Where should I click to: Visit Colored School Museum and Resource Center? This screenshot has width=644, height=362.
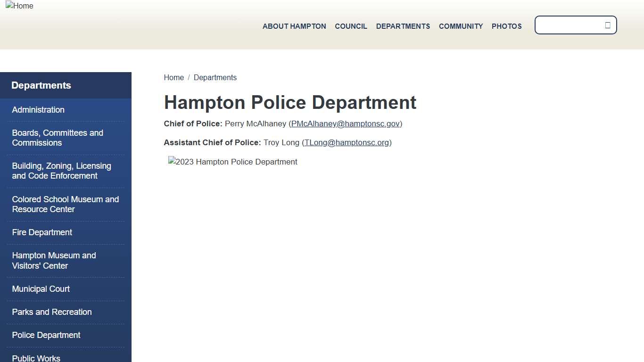(x=65, y=204)
